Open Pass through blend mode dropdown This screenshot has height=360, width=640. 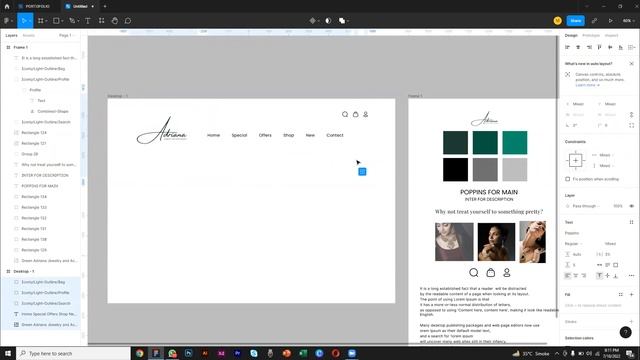click(586, 206)
